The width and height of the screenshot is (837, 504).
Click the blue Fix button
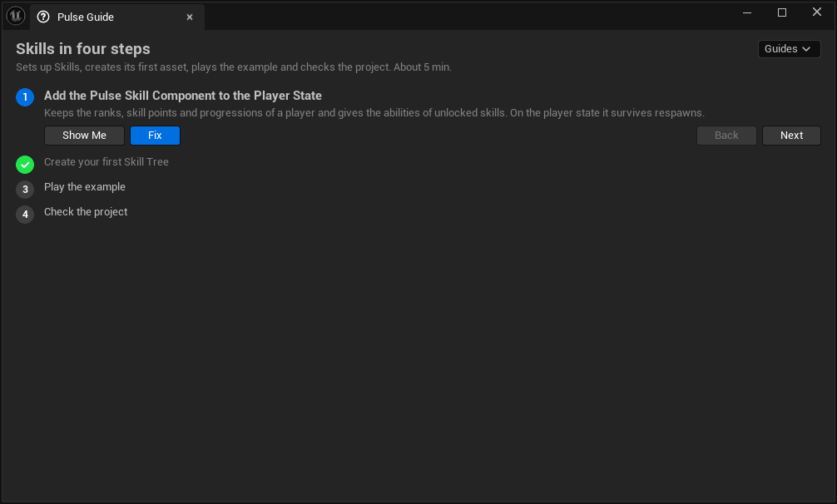point(155,136)
